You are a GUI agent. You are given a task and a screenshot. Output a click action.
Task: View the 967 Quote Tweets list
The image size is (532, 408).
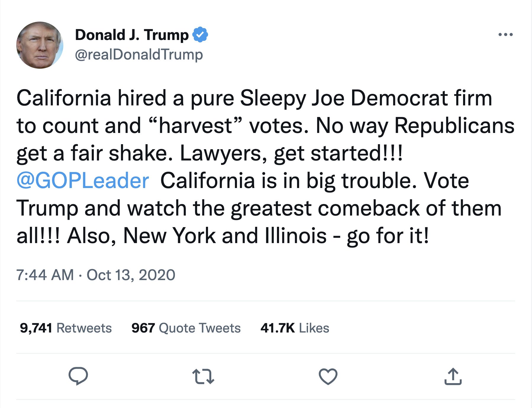click(x=186, y=328)
